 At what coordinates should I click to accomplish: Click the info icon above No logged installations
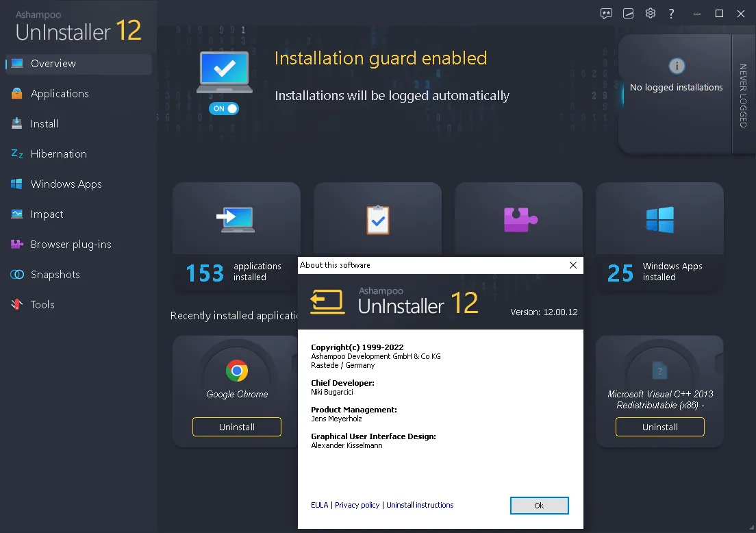677,66
